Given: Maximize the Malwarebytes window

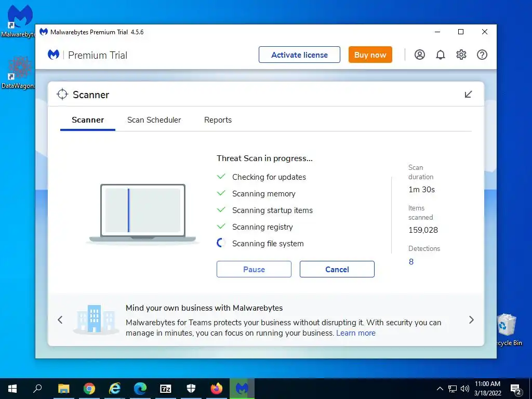Looking at the screenshot, I should coord(461,32).
